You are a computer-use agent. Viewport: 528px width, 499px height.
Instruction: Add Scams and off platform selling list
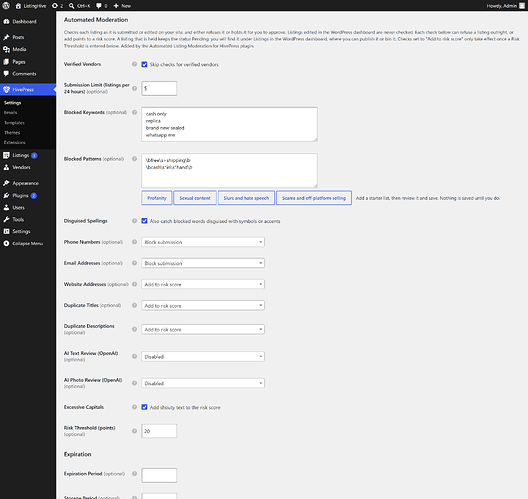(314, 198)
